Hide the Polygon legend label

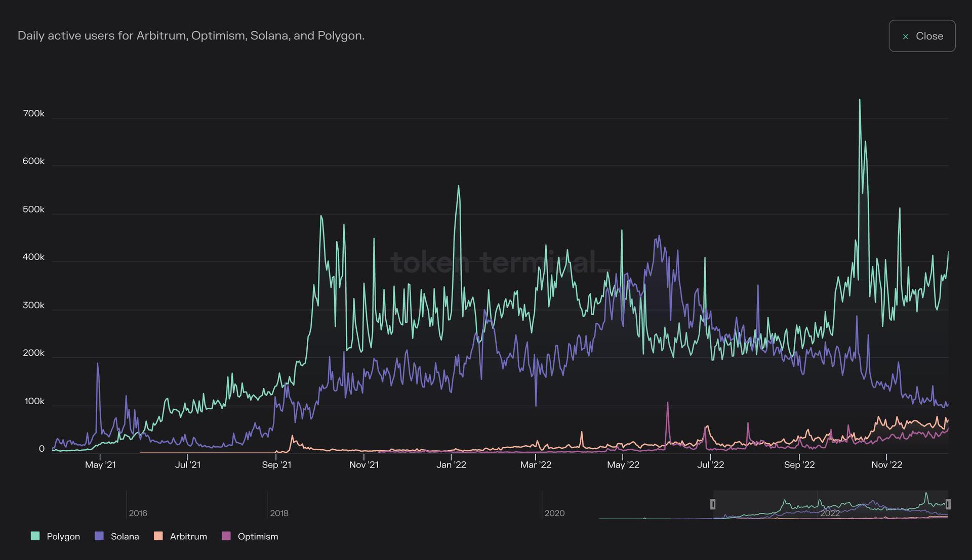pyautogui.click(x=63, y=536)
